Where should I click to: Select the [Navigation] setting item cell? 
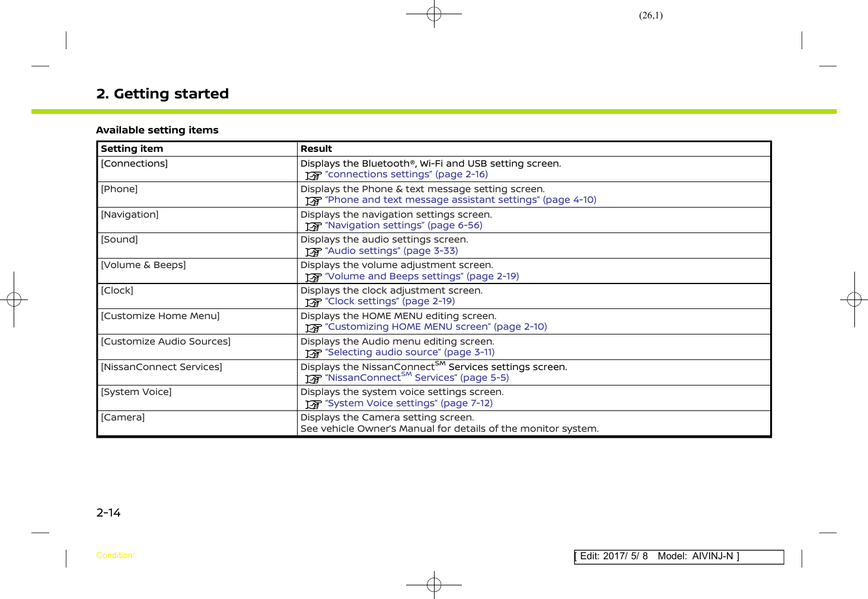click(x=197, y=220)
